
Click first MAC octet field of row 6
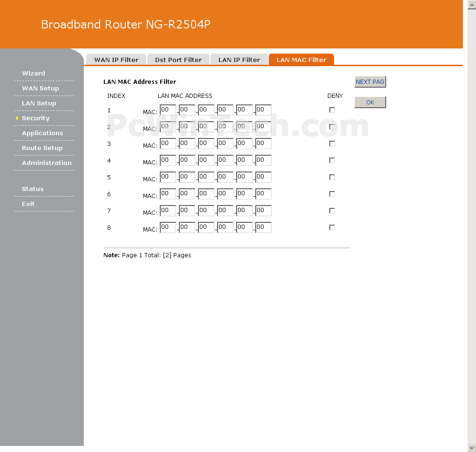pos(168,193)
